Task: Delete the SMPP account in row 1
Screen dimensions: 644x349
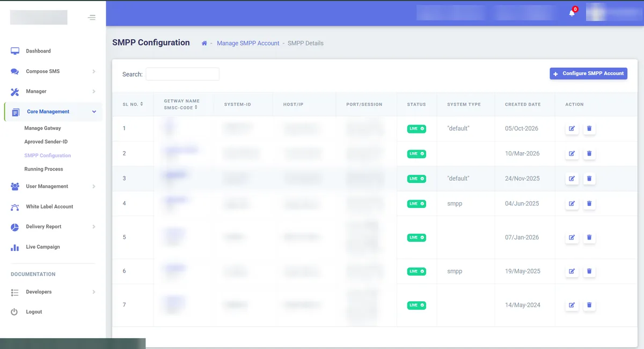Action: [589, 129]
